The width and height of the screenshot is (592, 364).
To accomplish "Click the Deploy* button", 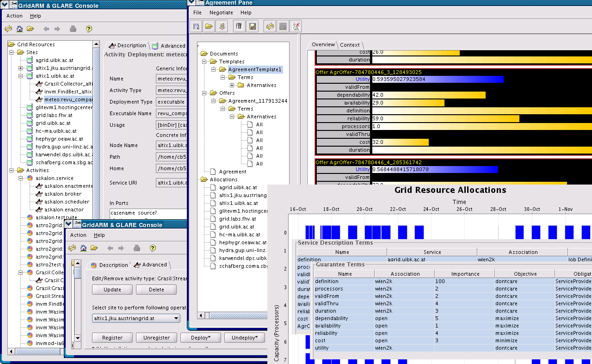I will [x=200, y=338].
